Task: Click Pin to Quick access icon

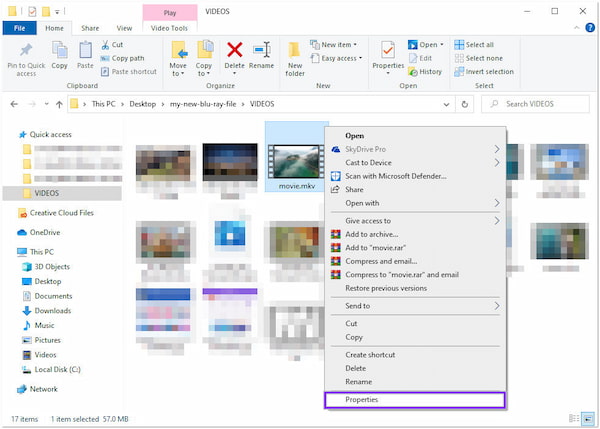Action: click(26, 51)
